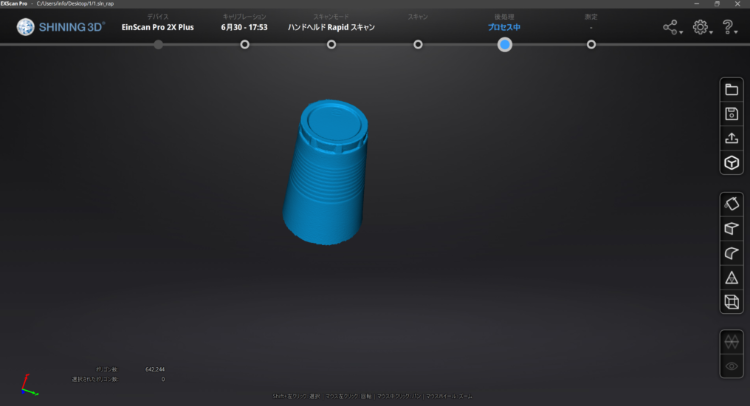Click the wireframe box icon in the right toolbar
The height and width of the screenshot is (406, 750).
[731, 302]
